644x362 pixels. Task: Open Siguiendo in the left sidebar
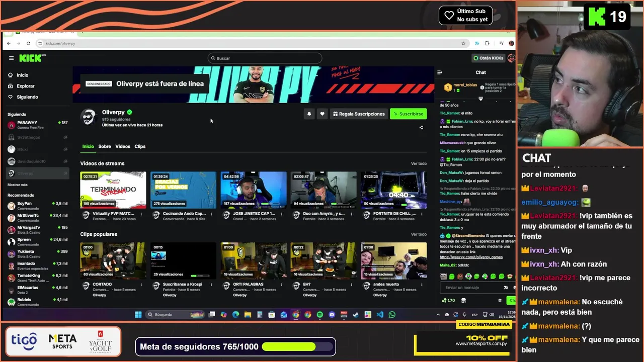pos(23,97)
